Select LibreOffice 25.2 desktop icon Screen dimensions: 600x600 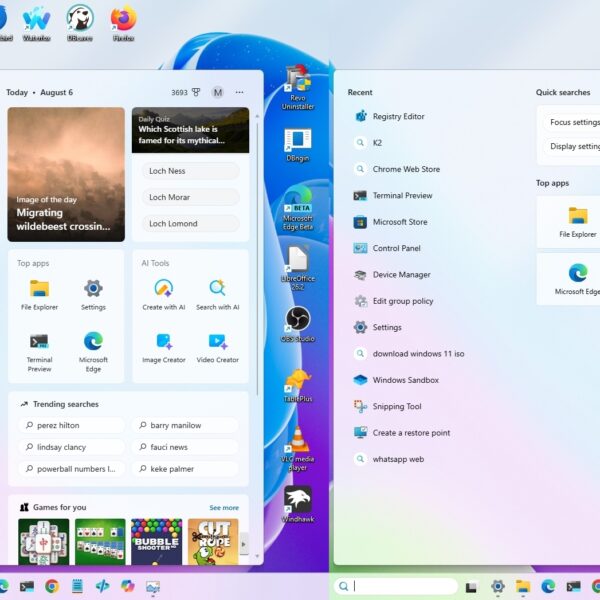tap(298, 269)
